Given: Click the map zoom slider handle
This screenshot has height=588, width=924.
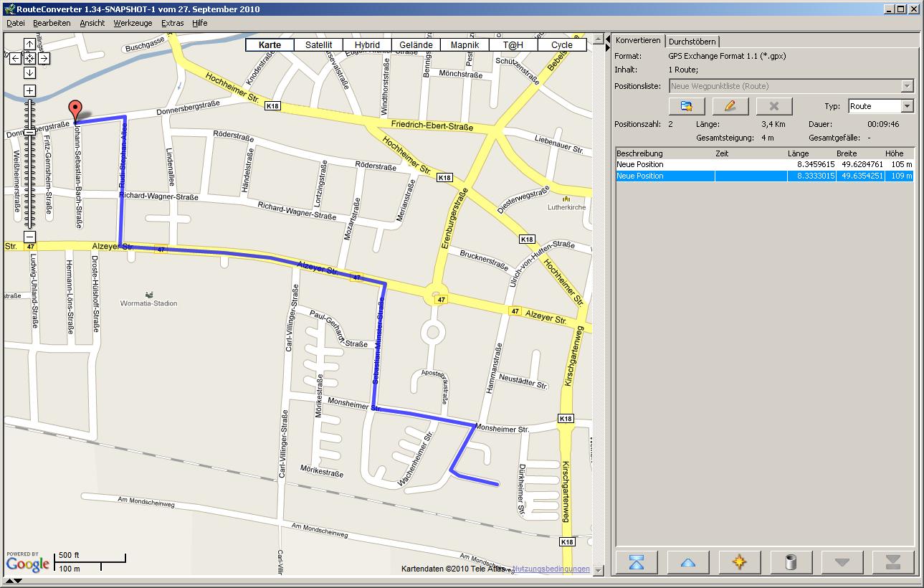Looking at the screenshot, I should pos(29,132).
